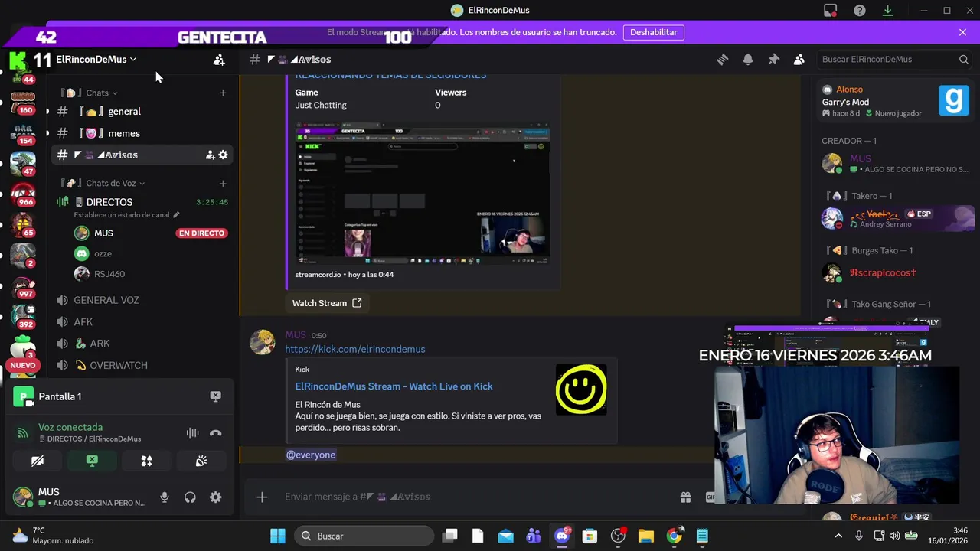Open the memes text channel

coord(142,133)
